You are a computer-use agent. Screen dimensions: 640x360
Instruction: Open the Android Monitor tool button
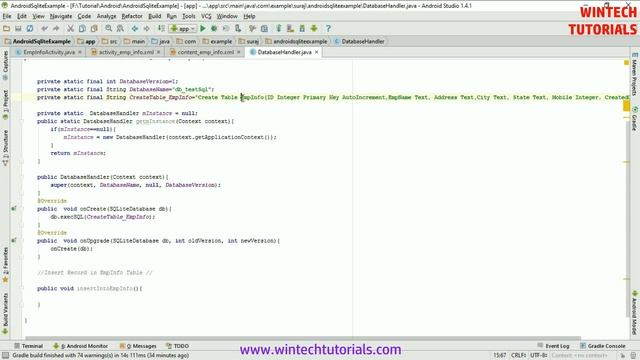click(x=81, y=346)
